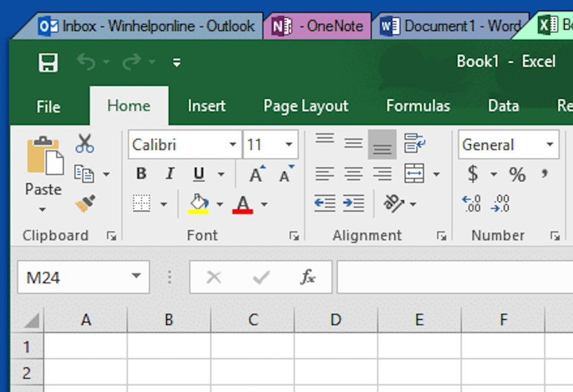Image resolution: width=573 pixels, height=392 pixels.
Task: Click the Redo arrow icon
Action: [132, 62]
